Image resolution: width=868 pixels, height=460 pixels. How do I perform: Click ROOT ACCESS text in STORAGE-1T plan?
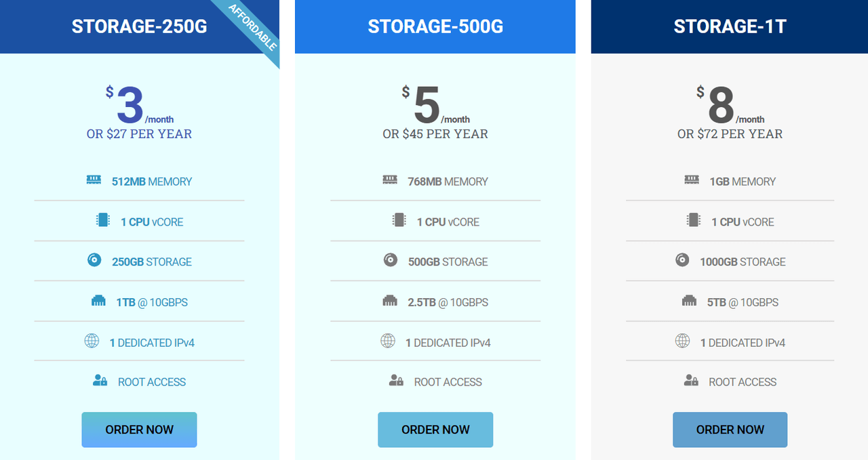coord(743,382)
